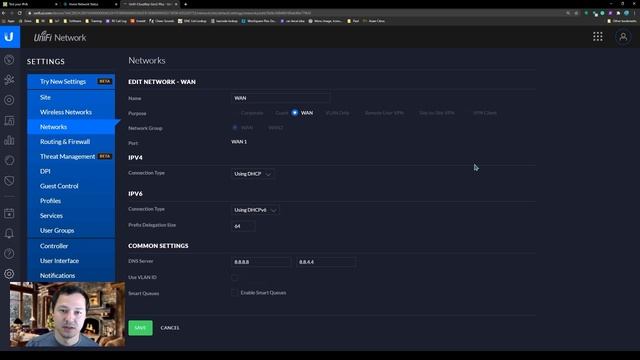Click the green Save button
640x360 pixels.
(x=140, y=328)
